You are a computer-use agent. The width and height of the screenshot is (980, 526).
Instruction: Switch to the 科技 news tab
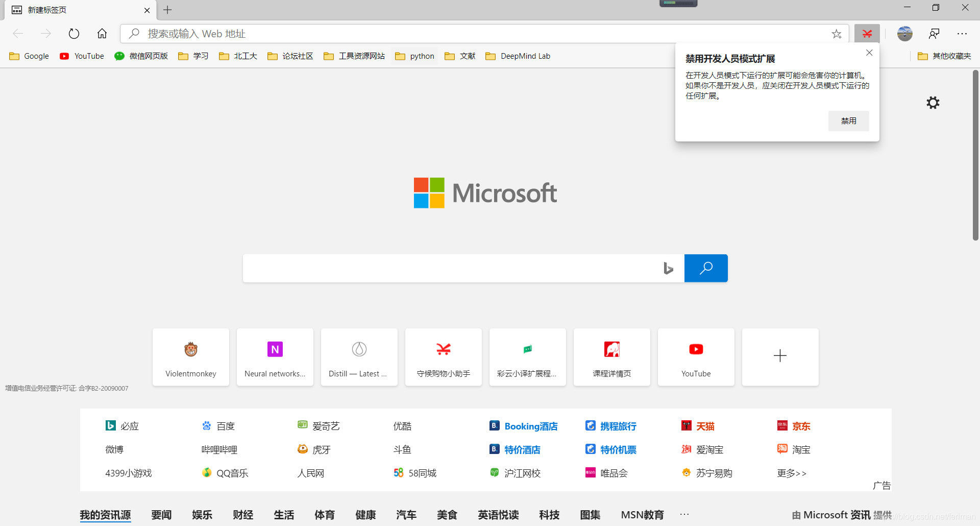(549, 515)
